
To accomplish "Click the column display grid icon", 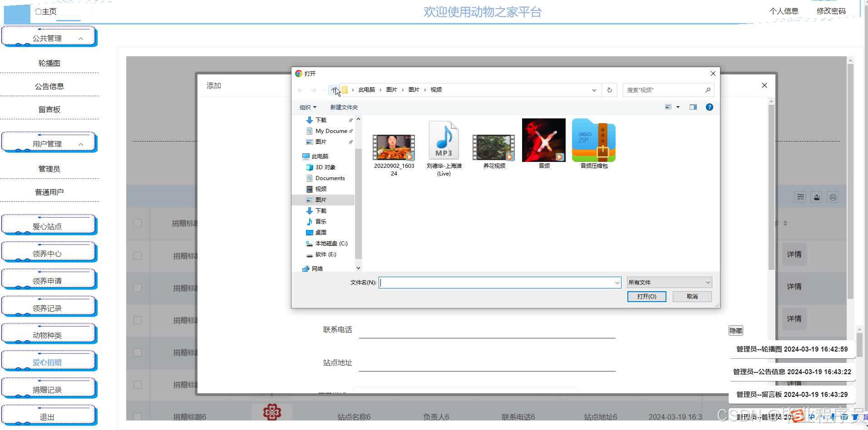I will 800,197.
